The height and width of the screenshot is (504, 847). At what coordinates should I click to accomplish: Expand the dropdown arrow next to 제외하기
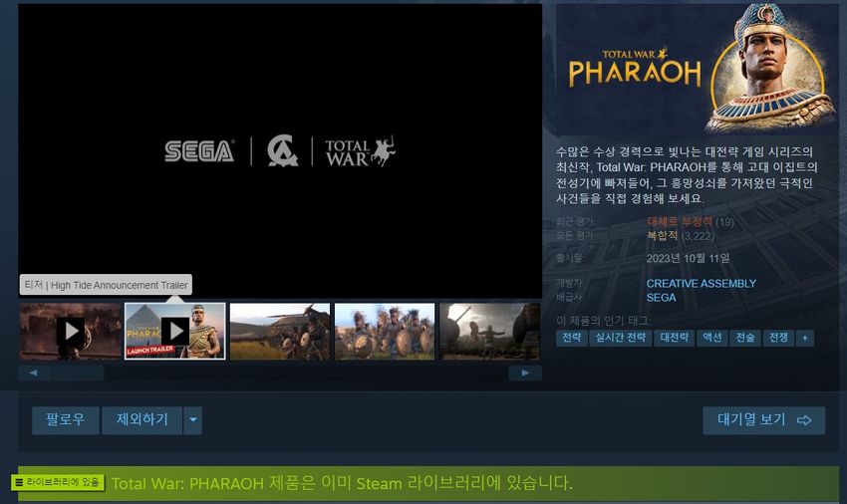193,419
